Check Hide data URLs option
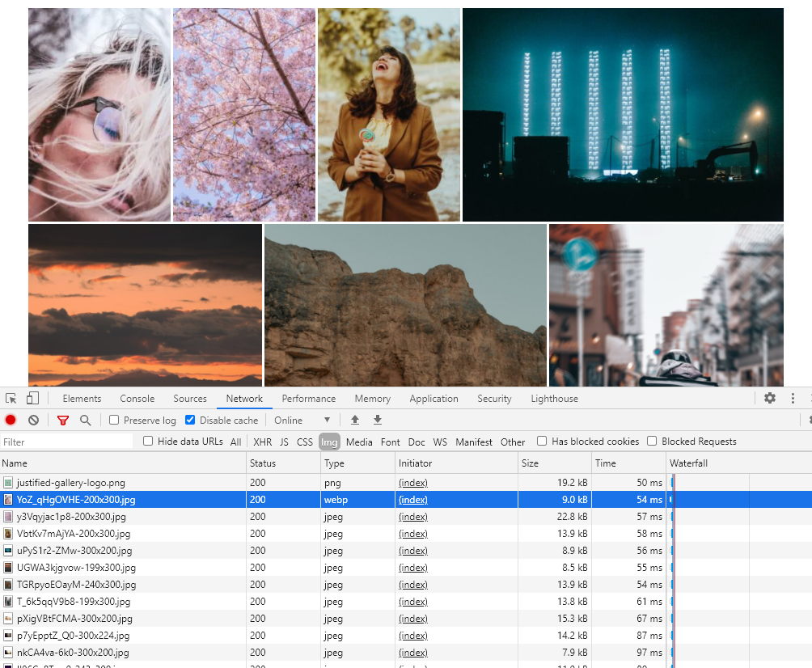This screenshot has height=668, width=812. pos(148,441)
